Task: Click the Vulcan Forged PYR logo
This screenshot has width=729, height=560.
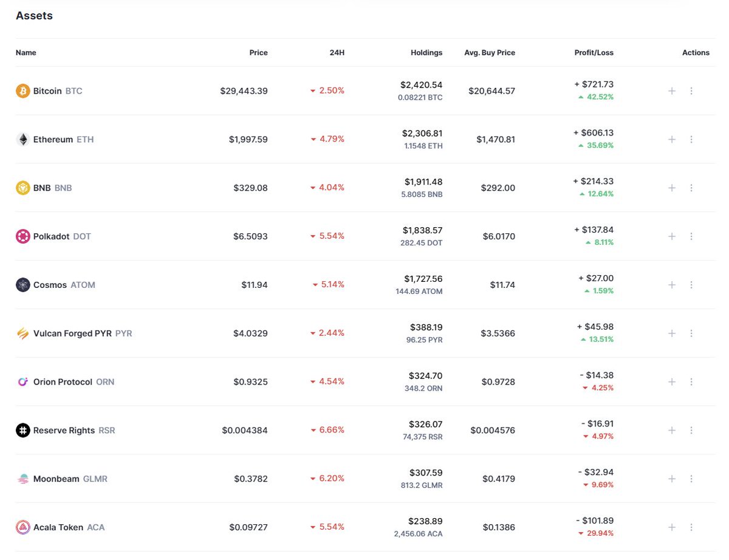Action: [x=22, y=333]
